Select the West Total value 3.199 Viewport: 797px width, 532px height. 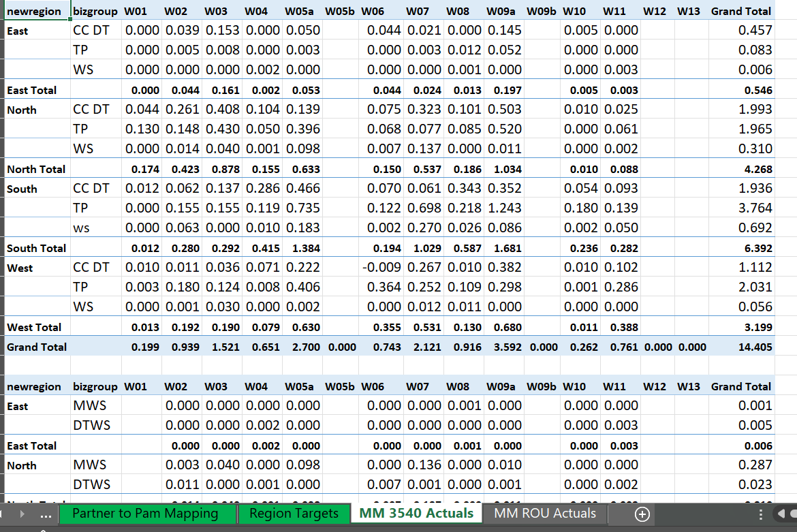pyautogui.click(x=758, y=328)
